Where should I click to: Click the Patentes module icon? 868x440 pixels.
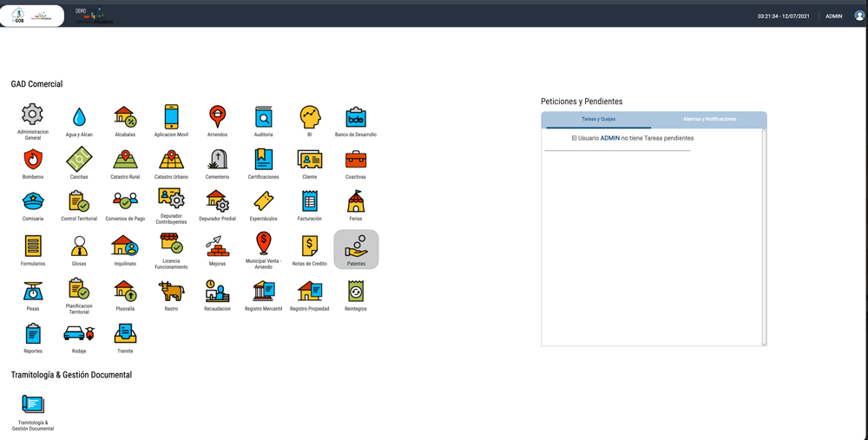356,248
